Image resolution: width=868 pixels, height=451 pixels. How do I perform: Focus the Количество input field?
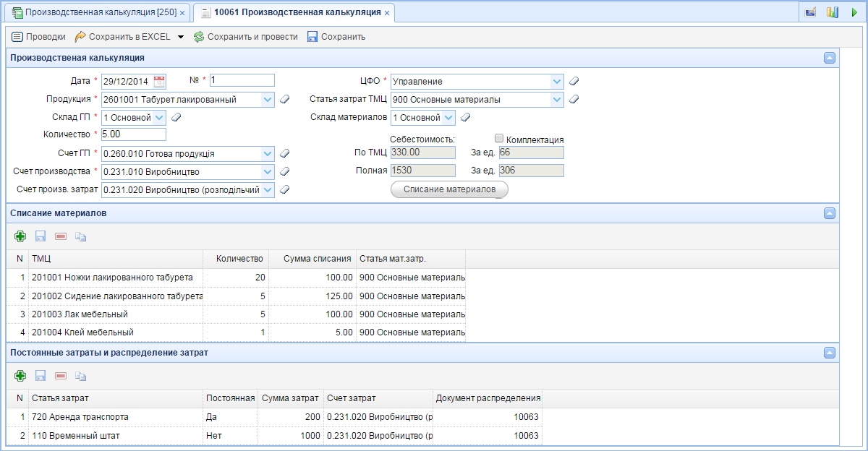pos(134,134)
